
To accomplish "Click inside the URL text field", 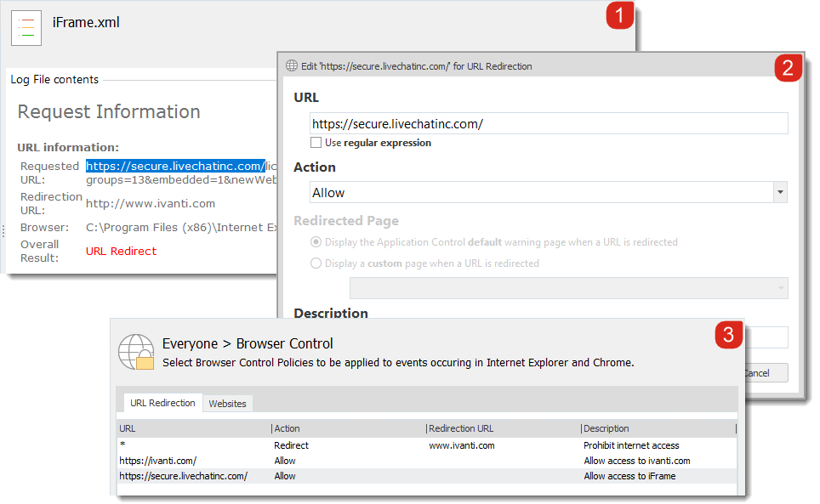I will pos(548,124).
